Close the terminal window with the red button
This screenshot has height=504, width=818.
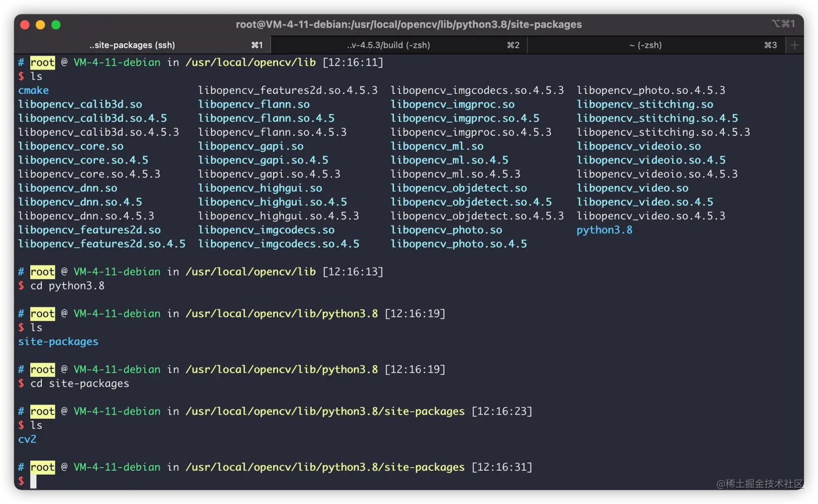[x=25, y=25]
